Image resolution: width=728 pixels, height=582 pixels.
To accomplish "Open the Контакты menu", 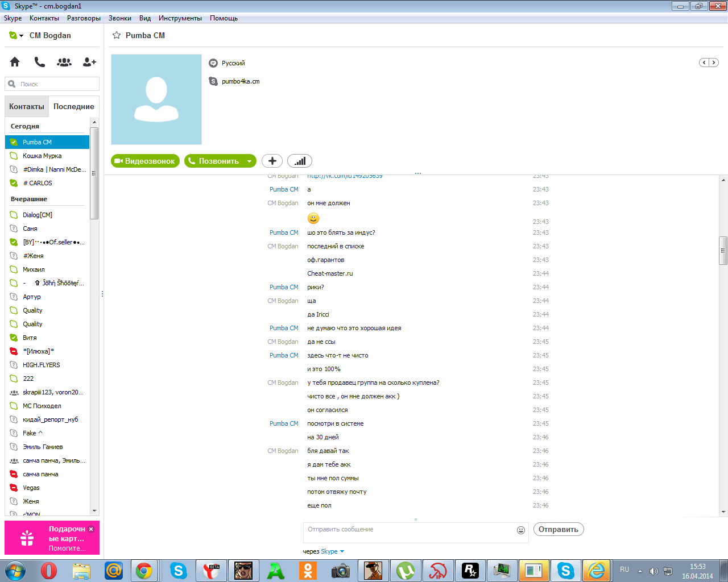I will [x=44, y=18].
